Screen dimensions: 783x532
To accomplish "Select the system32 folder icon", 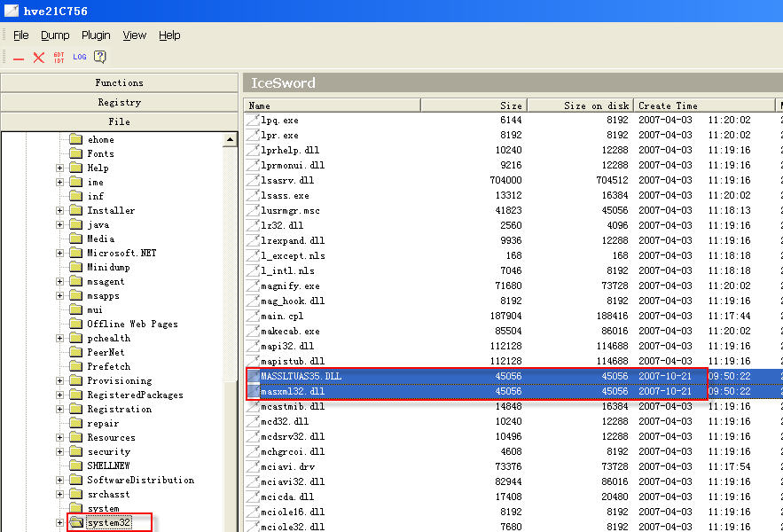I will 76,523.
